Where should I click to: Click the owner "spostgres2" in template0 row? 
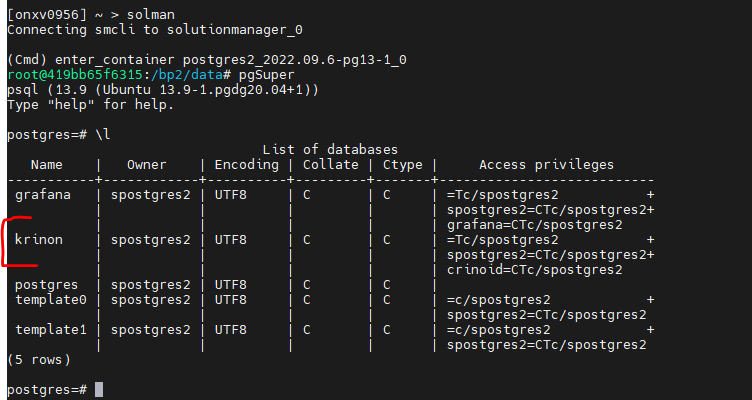click(x=151, y=300)
